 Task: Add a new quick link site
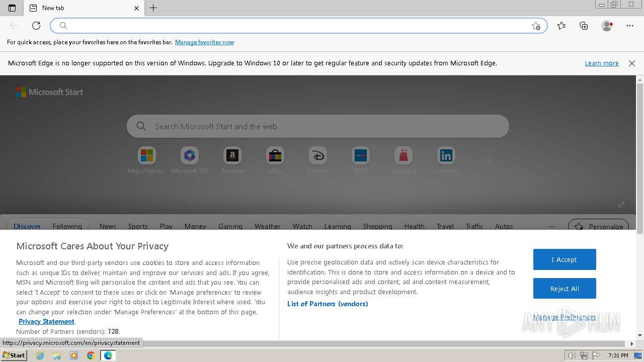[x=489, y=160]
